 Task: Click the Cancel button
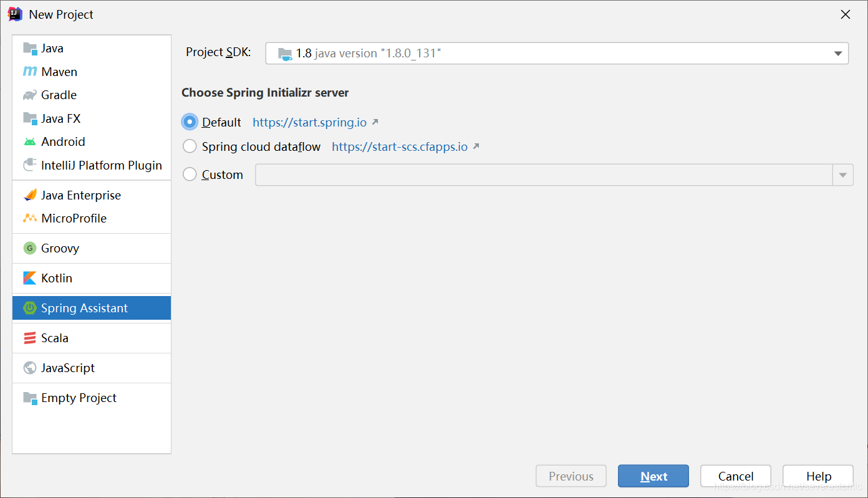[736, 476]
